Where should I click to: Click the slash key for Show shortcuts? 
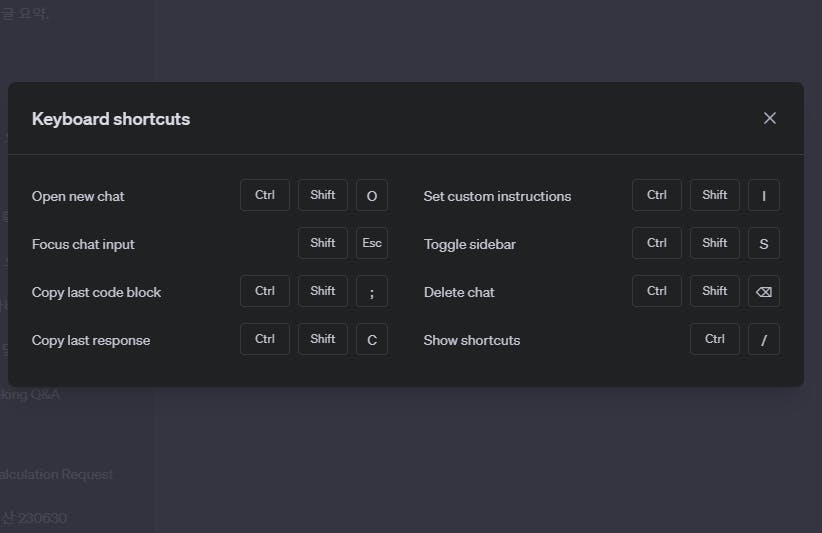click(764, 340)
